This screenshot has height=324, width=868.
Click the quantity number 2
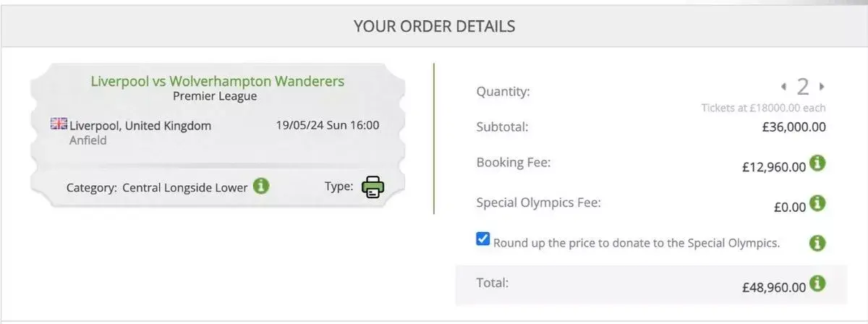[803, 88]
